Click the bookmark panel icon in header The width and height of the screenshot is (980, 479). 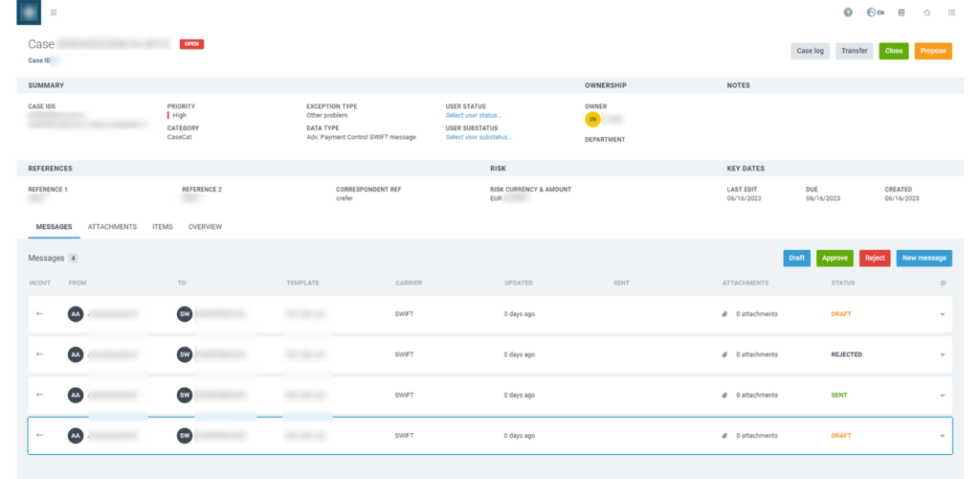coord(902,12)
